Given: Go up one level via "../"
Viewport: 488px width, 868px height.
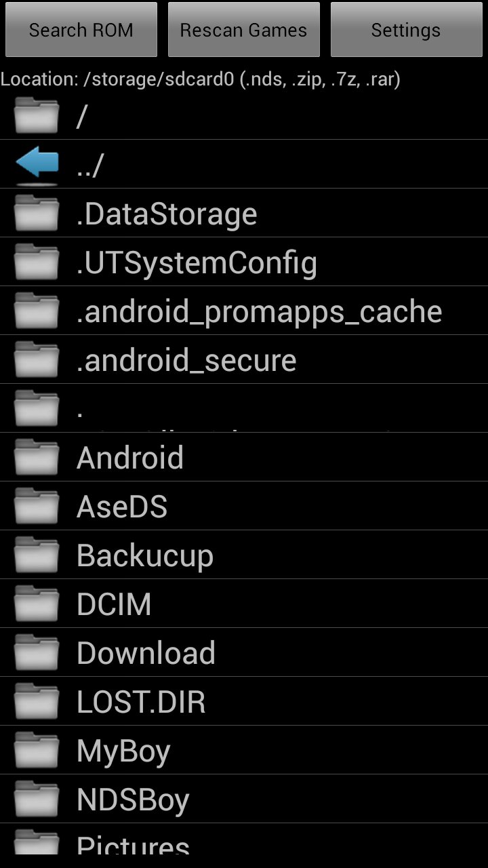Looking at the screenshot, I should pyautogui.click(x=90, y=165).
